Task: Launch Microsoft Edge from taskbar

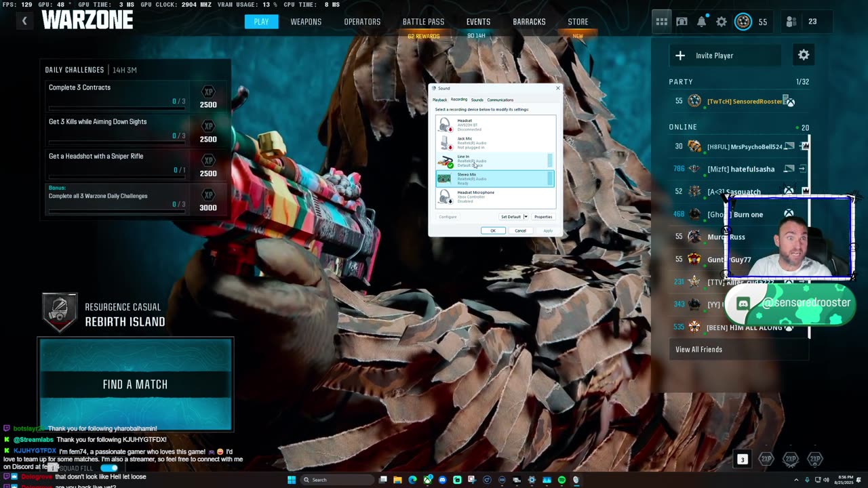Action: (x=412, y=480)
